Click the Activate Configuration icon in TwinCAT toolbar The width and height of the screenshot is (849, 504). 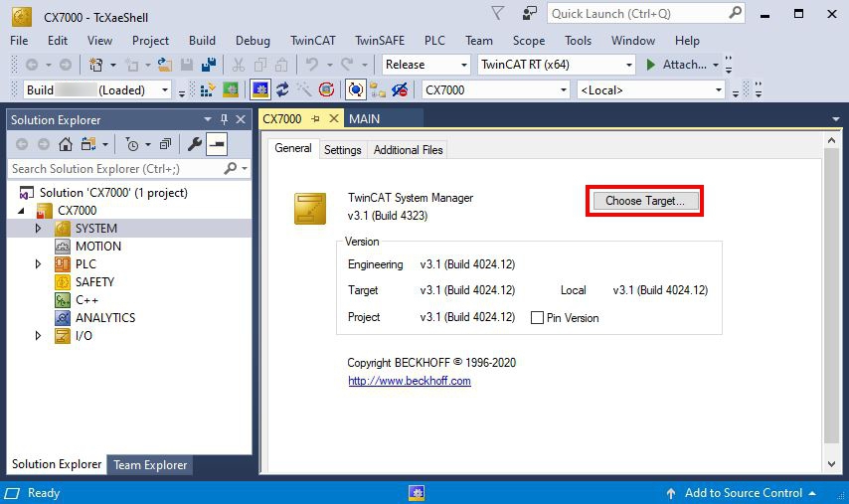pos(207,89)
